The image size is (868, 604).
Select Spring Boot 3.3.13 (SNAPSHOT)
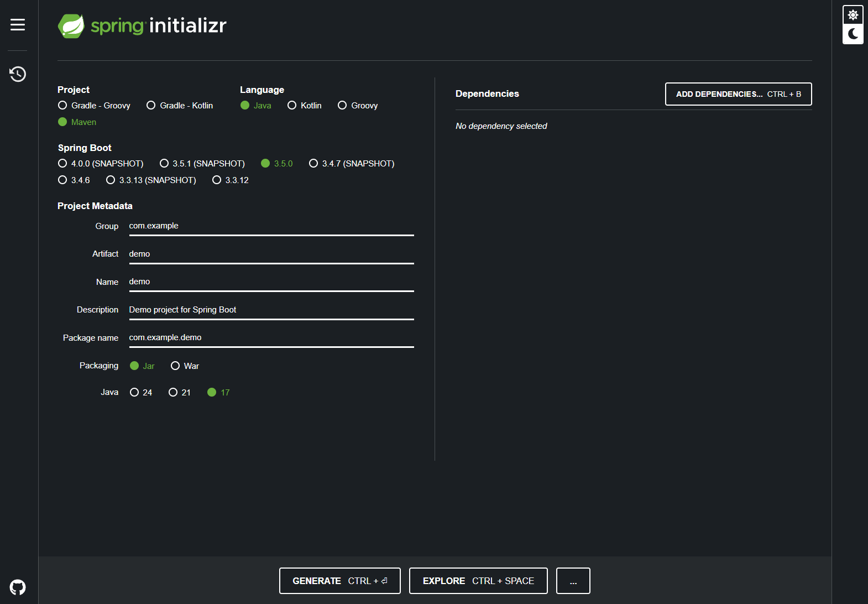[x=151, y=180]
